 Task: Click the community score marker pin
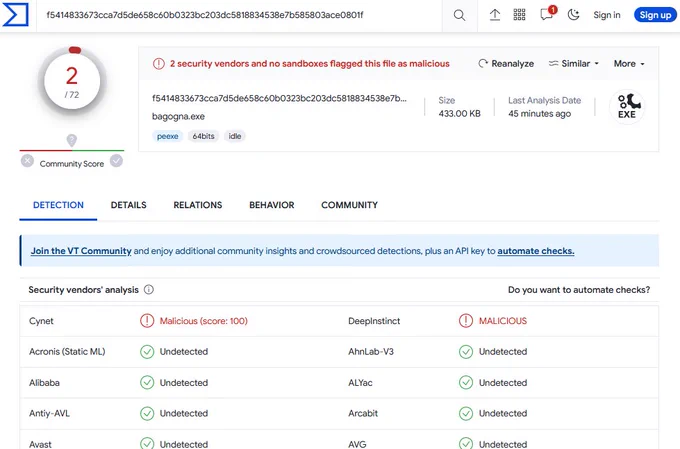click(x=72, y=140)
